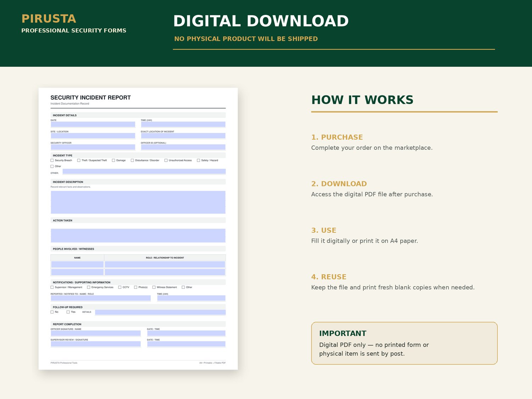Image resolution: width=532 pixels, height=399 pixels.
Task: Click the How It Works heading
Action: [362, 100]
